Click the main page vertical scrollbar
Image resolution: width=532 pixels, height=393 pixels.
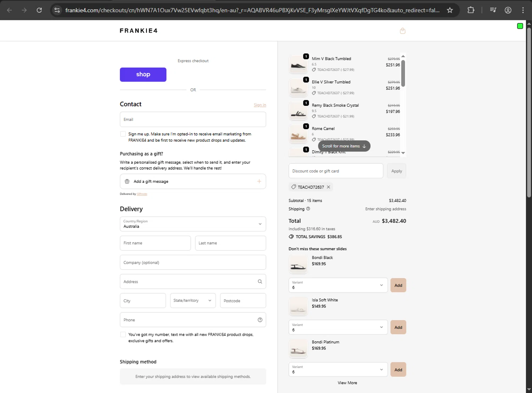point(529,112)
